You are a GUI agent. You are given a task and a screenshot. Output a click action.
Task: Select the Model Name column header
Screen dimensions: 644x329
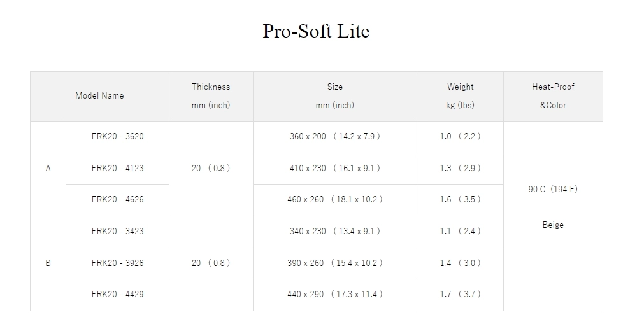click(x=99, y=96)
